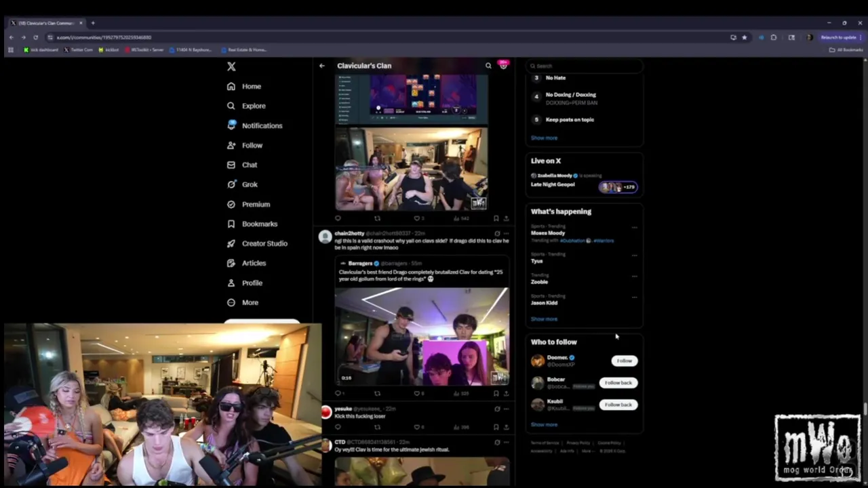
Task: Share the chain2hotty post
Action: tap(506, 393)
